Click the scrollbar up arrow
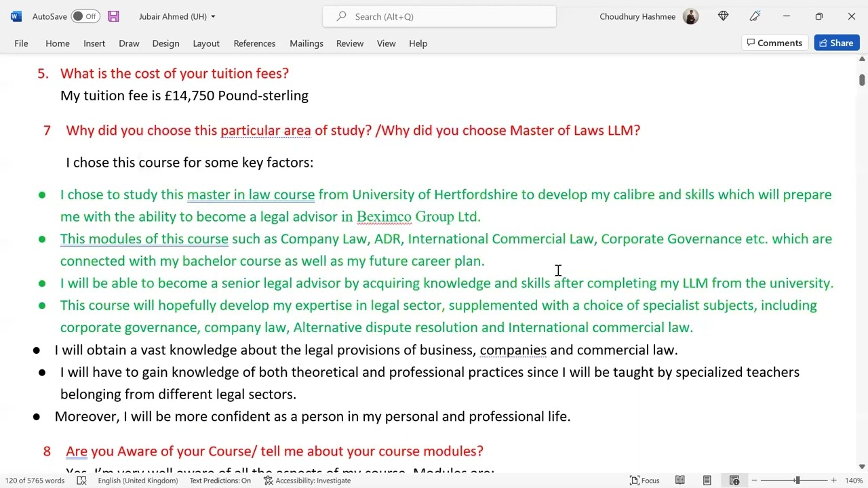 [862, 60]
